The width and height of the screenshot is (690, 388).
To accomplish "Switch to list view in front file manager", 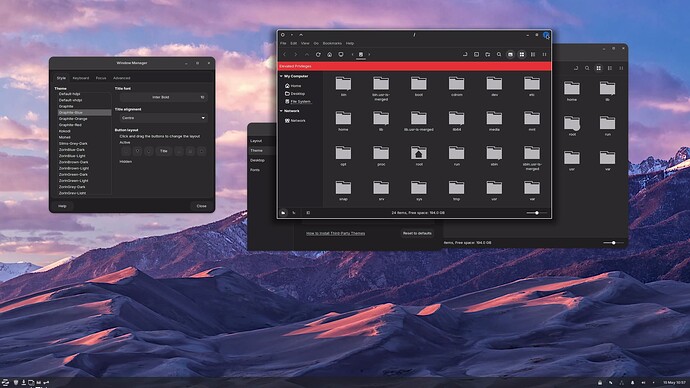I will pyautogui.click(x=533, y=55).
